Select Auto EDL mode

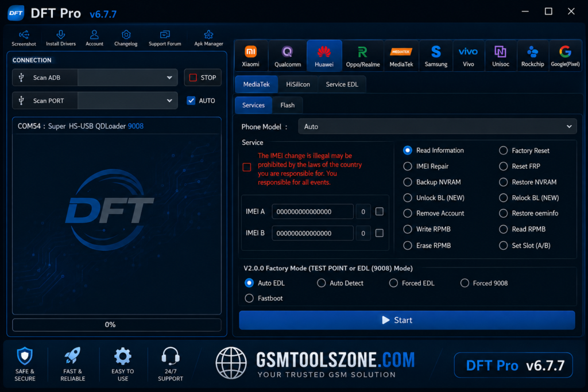pos(249,283)
